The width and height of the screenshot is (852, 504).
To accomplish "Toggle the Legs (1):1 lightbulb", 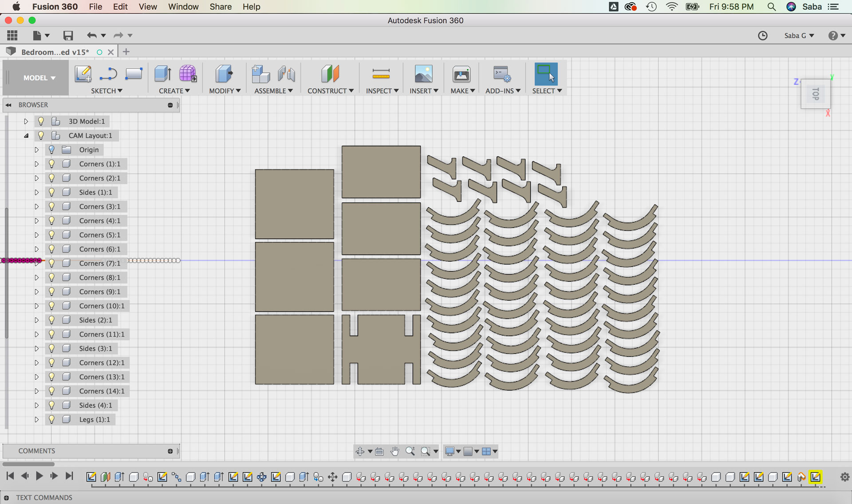I will (52, 419).
